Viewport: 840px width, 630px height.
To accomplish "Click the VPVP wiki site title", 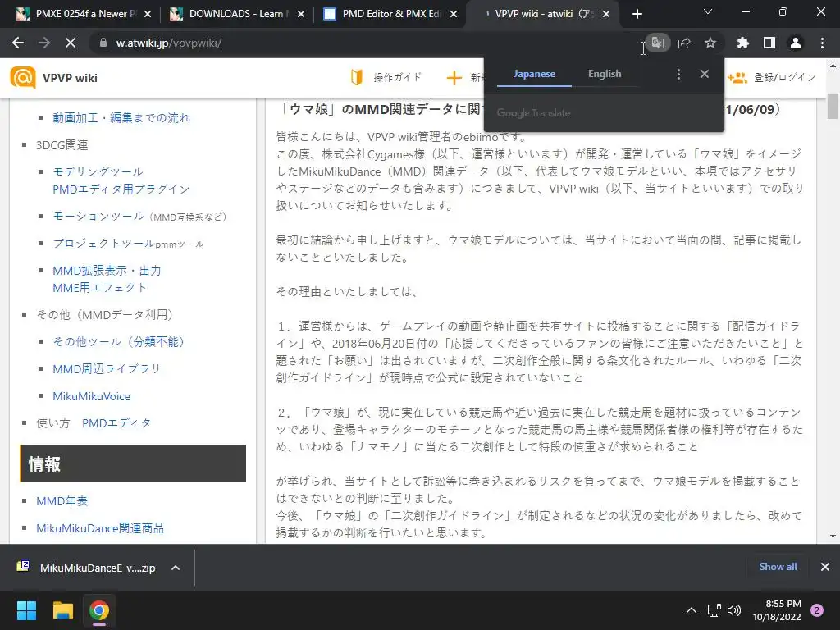I will (x=70, y=78).
